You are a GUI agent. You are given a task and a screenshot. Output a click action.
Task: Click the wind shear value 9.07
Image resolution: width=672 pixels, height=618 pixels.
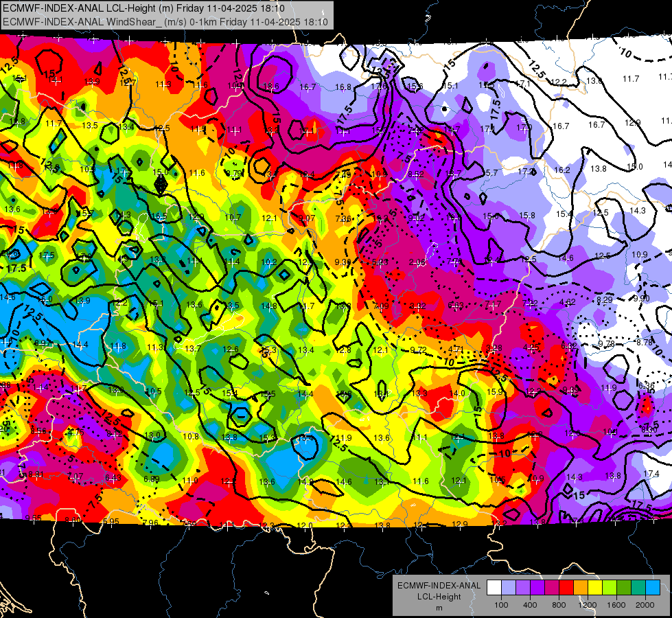pyautogui.click(x=307, y=218)
